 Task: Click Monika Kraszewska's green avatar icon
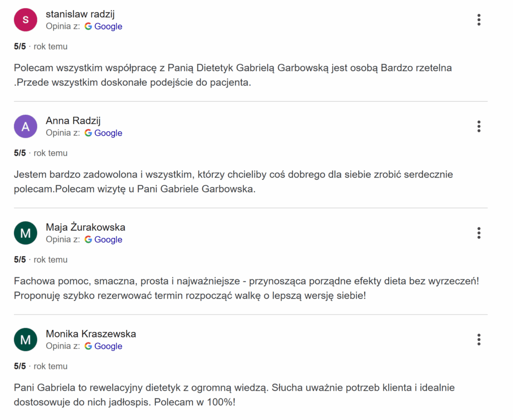coord(26,340)
